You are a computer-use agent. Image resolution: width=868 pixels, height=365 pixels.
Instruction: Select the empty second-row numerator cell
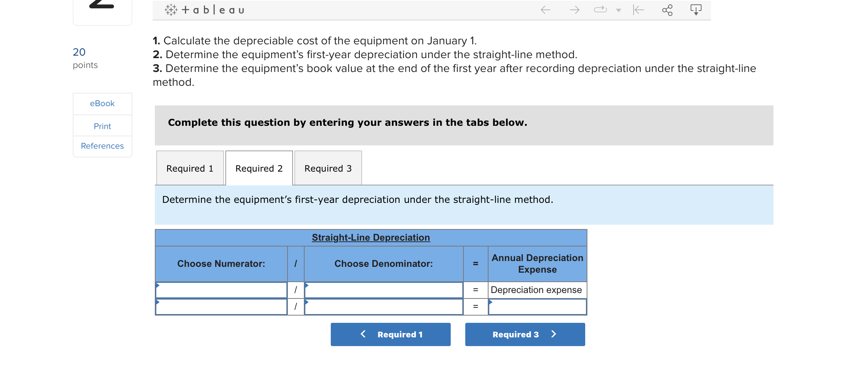coord(221,307)
